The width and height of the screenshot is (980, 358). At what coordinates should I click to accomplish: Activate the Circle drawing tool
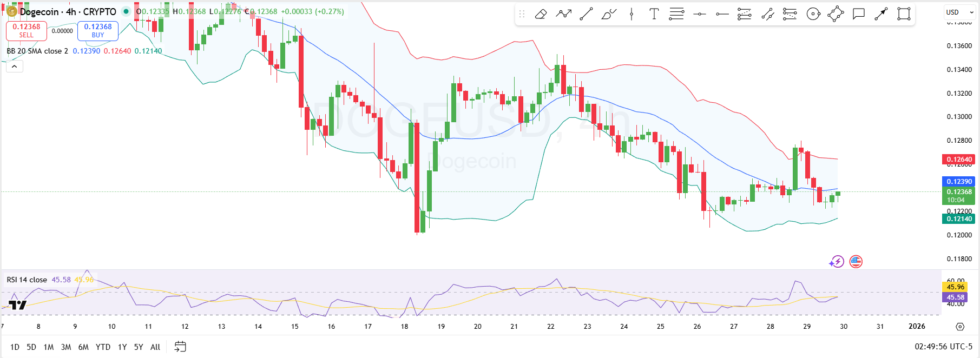(x=813, y=14)
